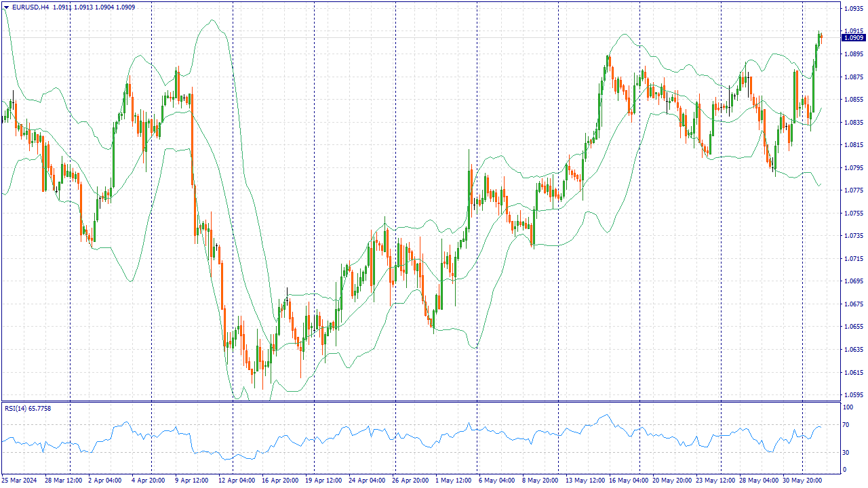Click the 26 Apr 20:00 time label
This screenshot has width=868, height=488.
410,481
